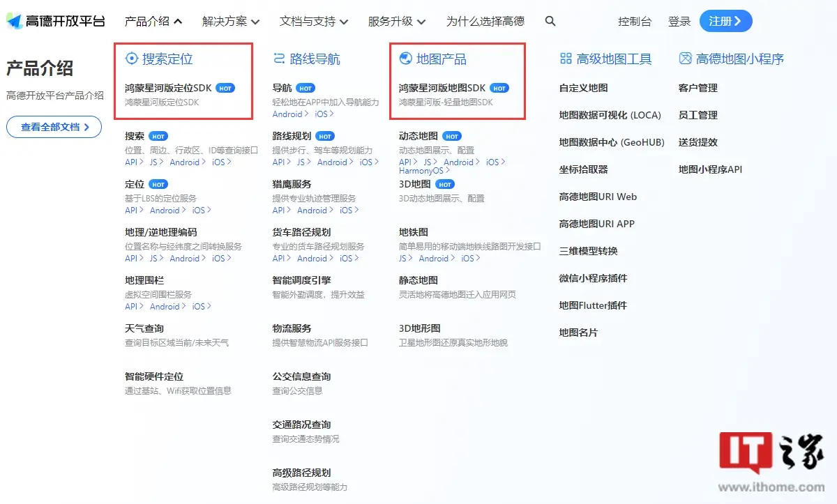Open 微信小程序插件
The width and height of the screenshot is (837, 504).
(594, 278)
